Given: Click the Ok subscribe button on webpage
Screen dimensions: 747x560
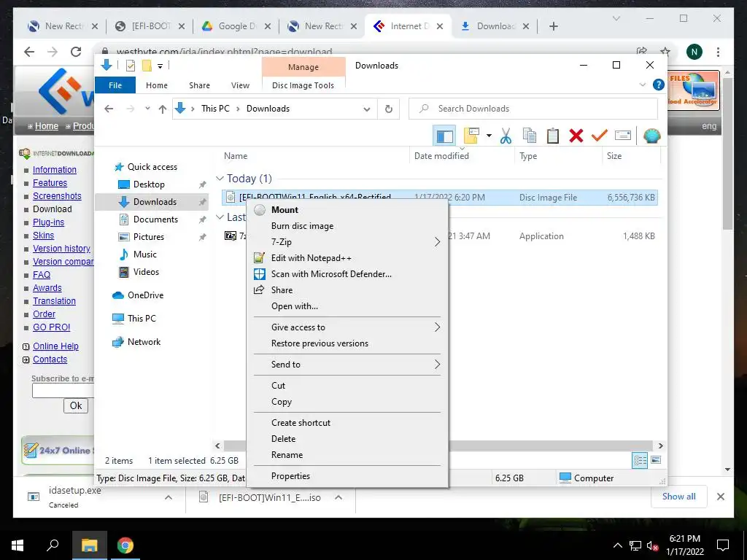Looking at the screenshot, I should click(76, 405).
